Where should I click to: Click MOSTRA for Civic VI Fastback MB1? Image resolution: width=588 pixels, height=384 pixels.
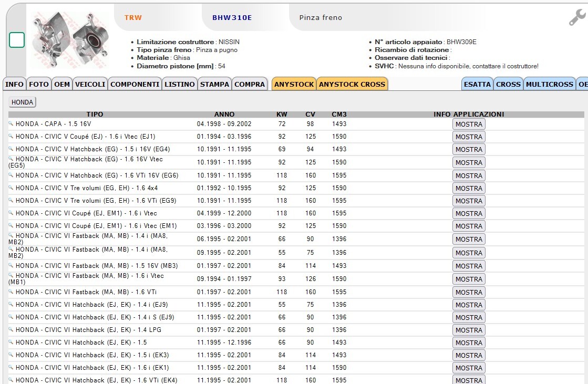point(469,279)
